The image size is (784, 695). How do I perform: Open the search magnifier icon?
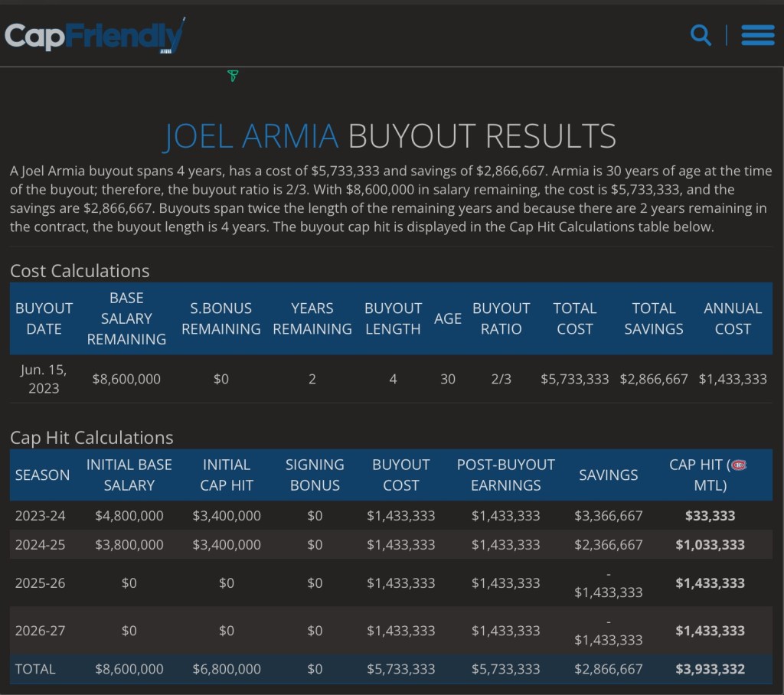click(701, 35)
